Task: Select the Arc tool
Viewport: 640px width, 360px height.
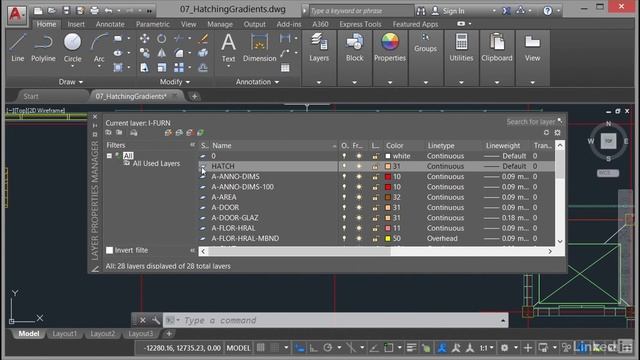Action: (99, 48)
